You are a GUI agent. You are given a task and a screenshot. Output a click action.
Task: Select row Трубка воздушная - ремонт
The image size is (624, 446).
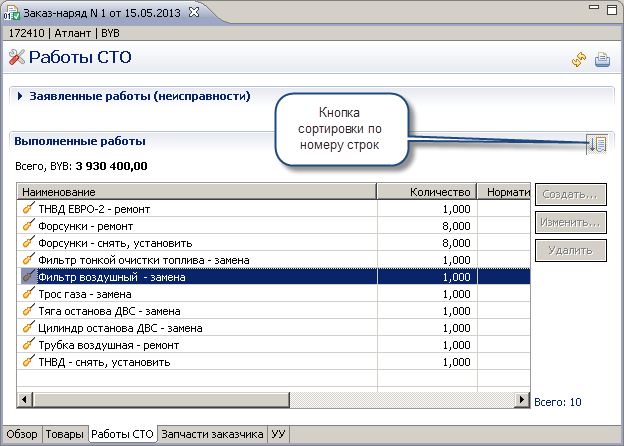273,345
